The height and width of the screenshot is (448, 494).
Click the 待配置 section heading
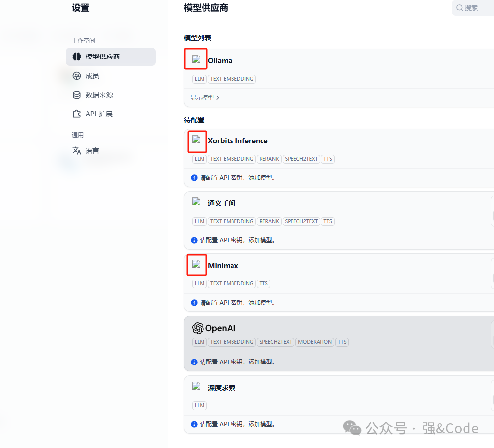(194, 120)
